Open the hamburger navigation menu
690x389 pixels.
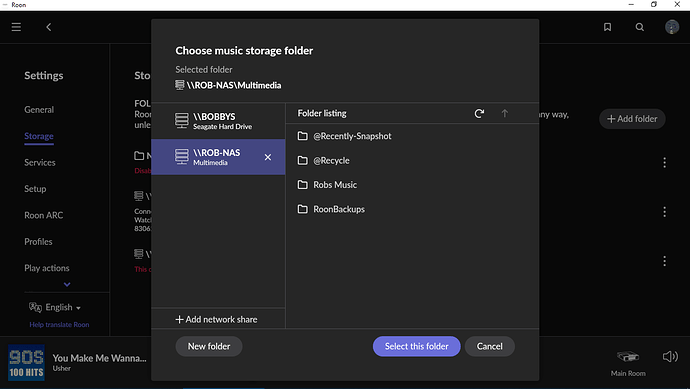point(16,27)
